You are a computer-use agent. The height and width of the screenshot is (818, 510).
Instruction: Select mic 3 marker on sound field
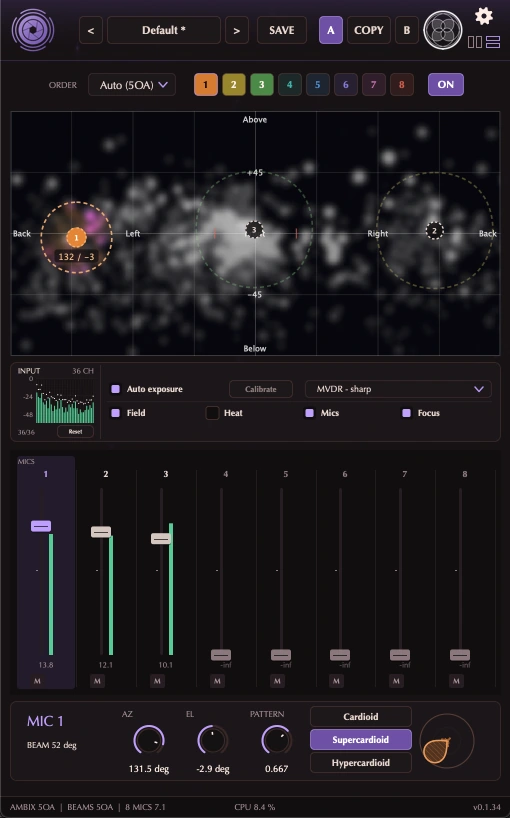coord(254,230)
